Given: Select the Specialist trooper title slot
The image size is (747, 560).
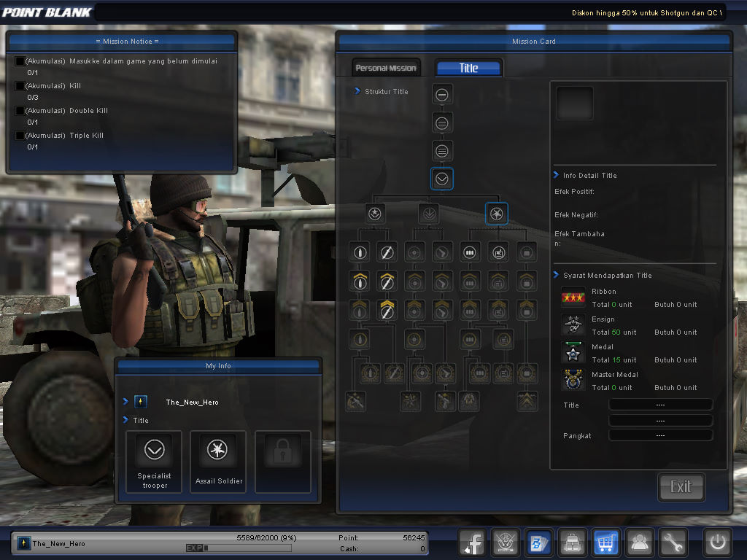Looking at the screenshot, I should click(x=154, y=462).
